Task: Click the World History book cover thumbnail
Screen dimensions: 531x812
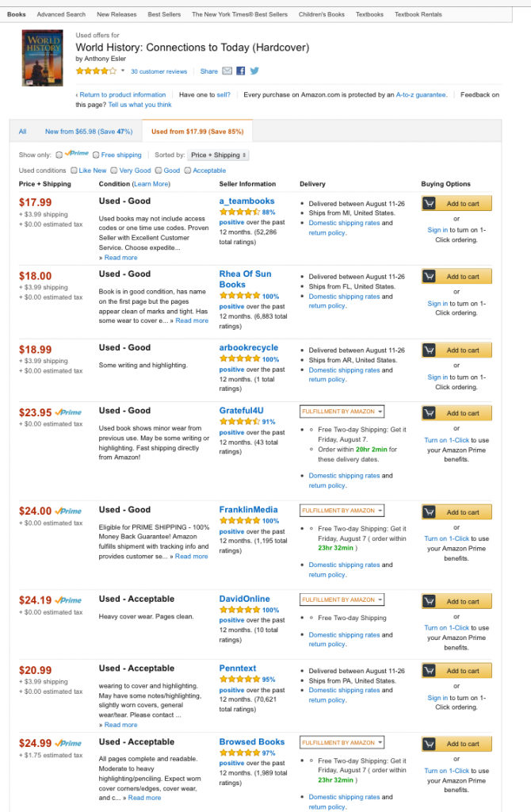Action: 42,58
